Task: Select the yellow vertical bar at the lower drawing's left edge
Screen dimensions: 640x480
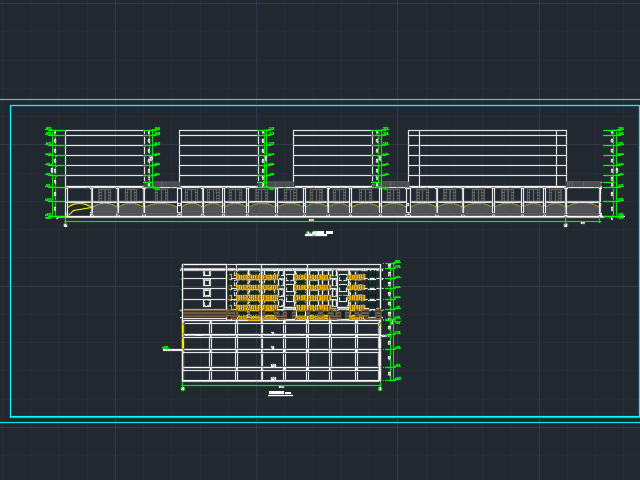Action: click(183, 336)
